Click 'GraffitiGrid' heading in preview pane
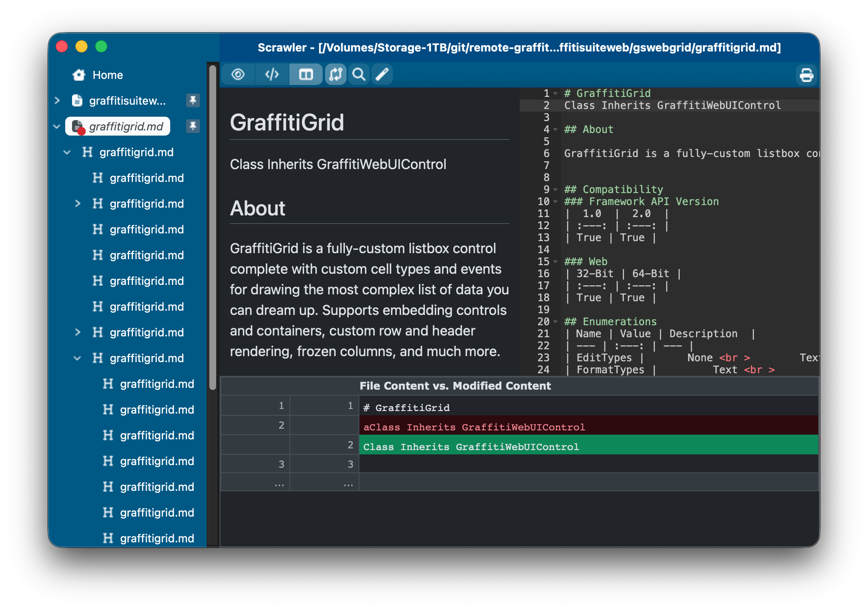This screenshot has height=611, width=868. [x=287, y=122]
